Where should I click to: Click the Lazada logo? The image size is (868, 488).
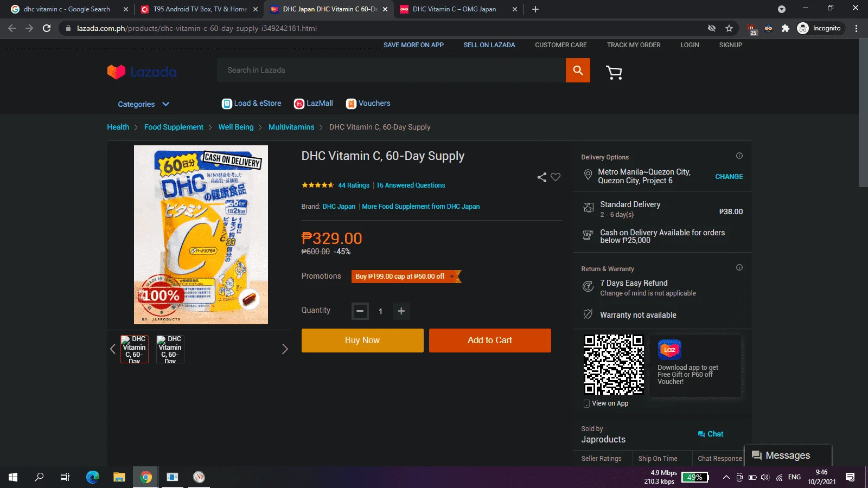142,72
